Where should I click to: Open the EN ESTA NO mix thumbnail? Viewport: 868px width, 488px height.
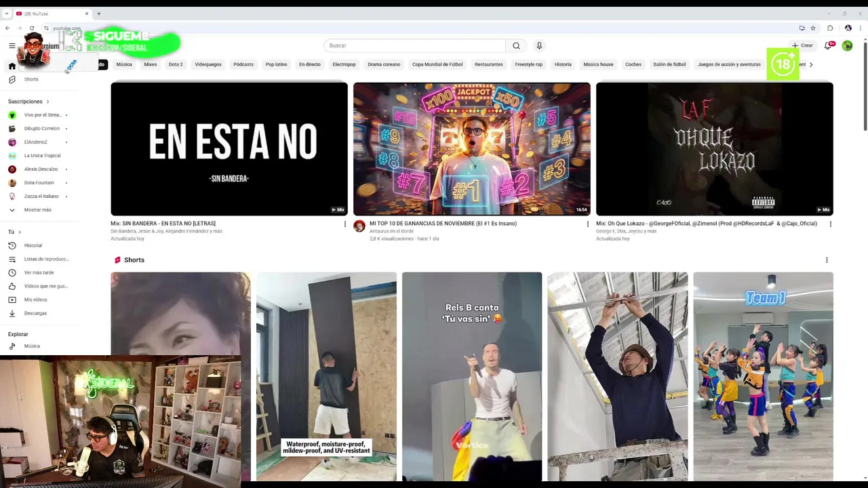pos(229,149)
